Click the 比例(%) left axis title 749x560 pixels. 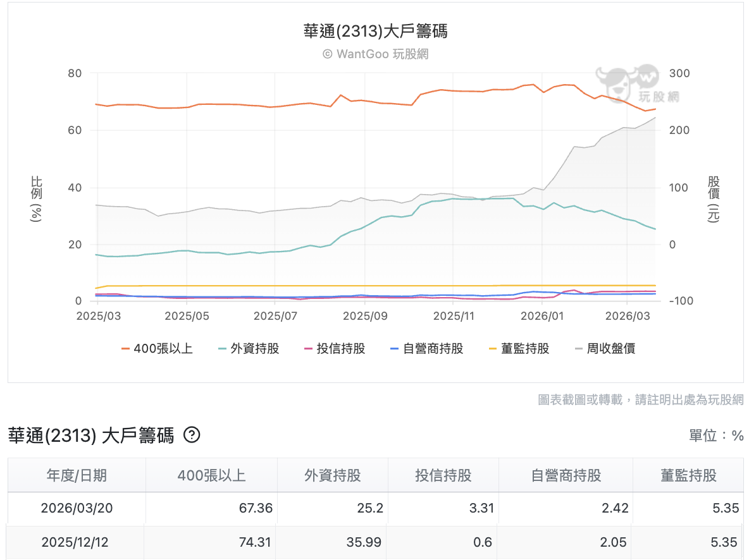point(36,198)
